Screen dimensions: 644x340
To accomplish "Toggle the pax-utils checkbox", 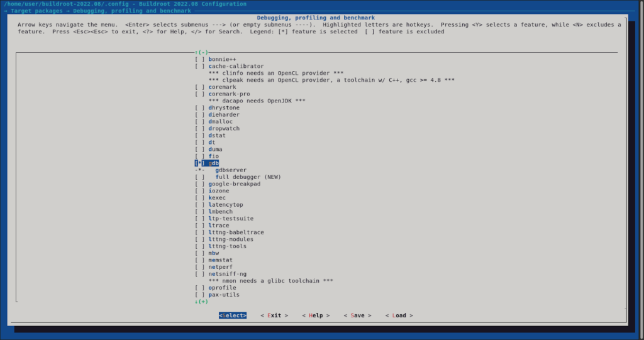I will click(x=199, y=295).
